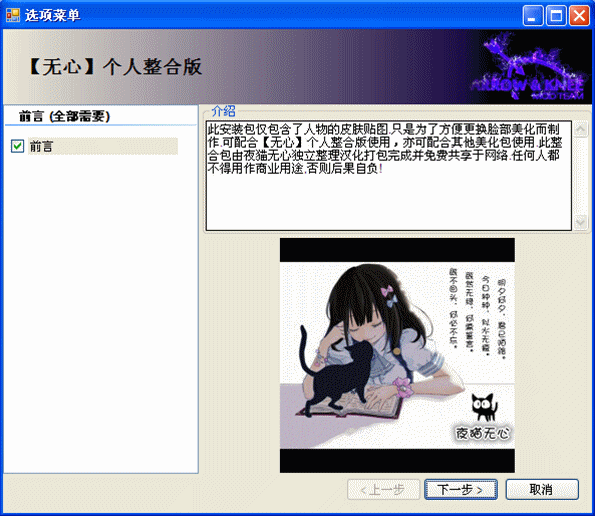Click the 前言 (全部需要) group header

pos(64,116)
